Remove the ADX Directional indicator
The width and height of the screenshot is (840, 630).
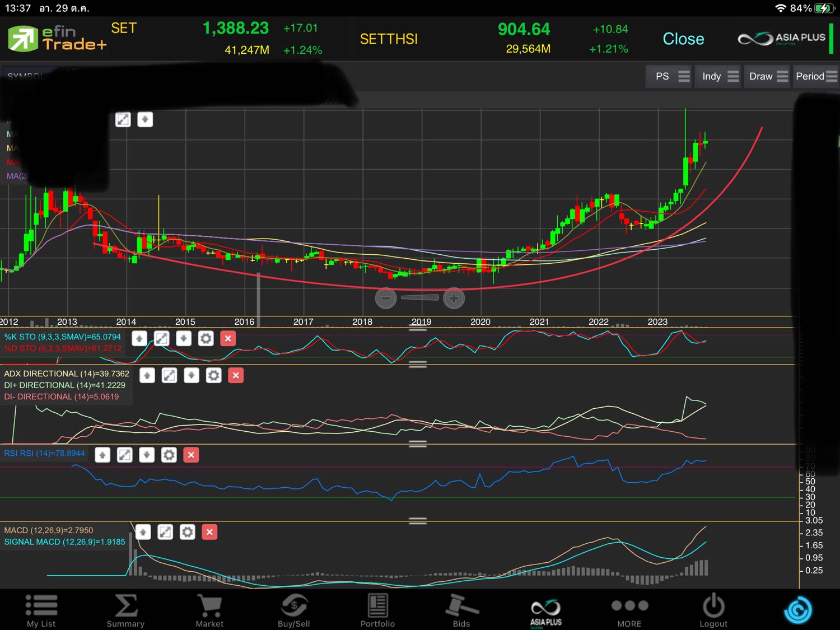[236, 375]
